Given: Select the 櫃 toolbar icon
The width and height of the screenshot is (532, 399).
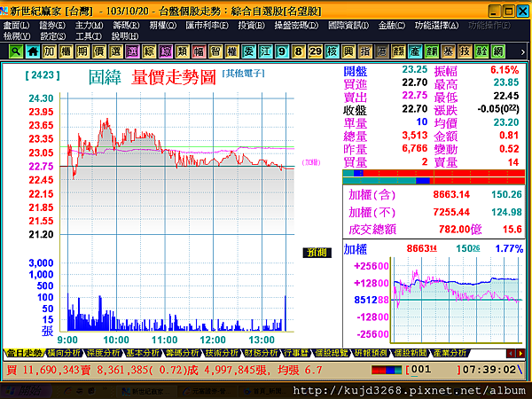Looking at the screenshot, I should [66, 51].
